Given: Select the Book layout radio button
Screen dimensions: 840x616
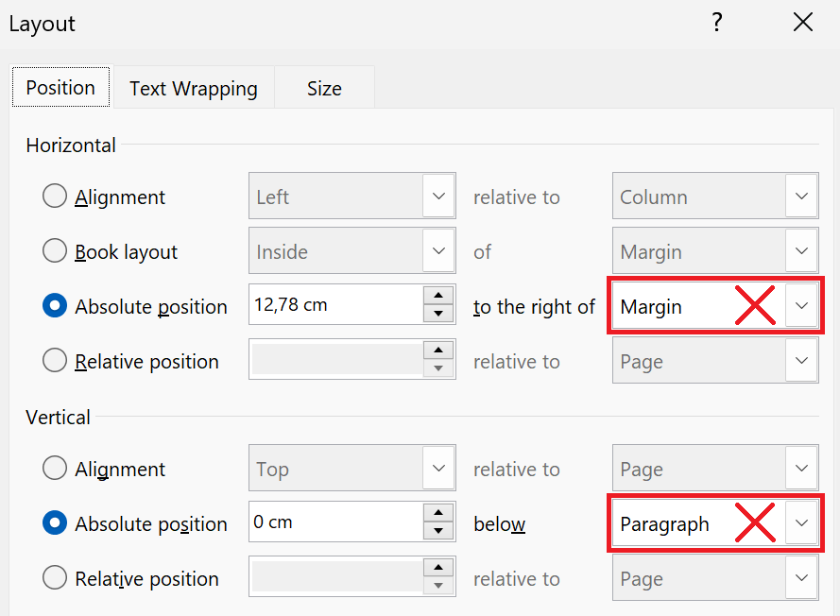Looking at the screenshot, I should (x=54, y=250).
